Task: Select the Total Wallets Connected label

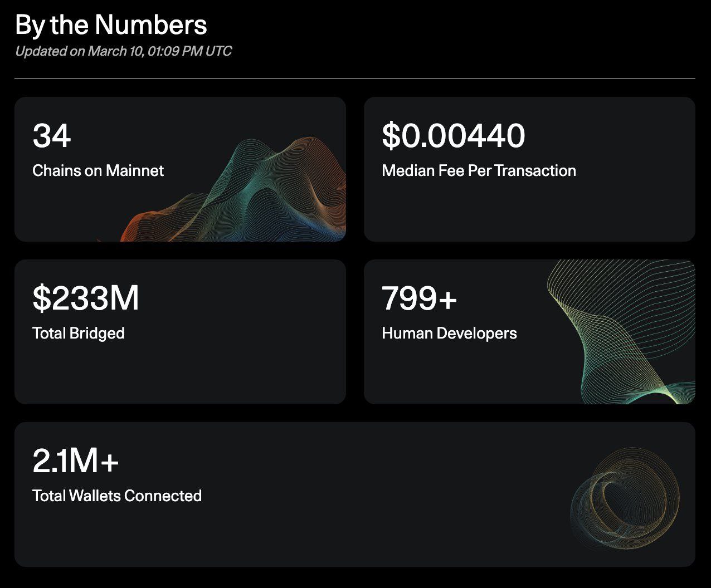Action: (x=117, y=496)
